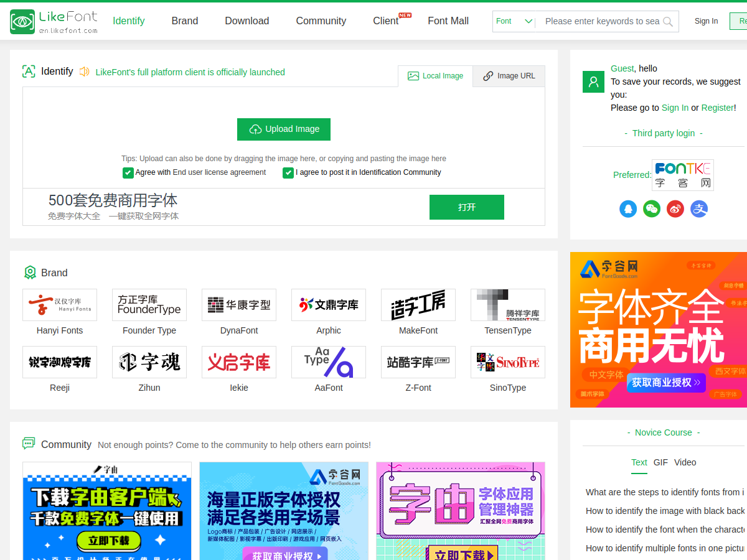Open the Community navigation item
747x560 pixels.
pos(321,21)
